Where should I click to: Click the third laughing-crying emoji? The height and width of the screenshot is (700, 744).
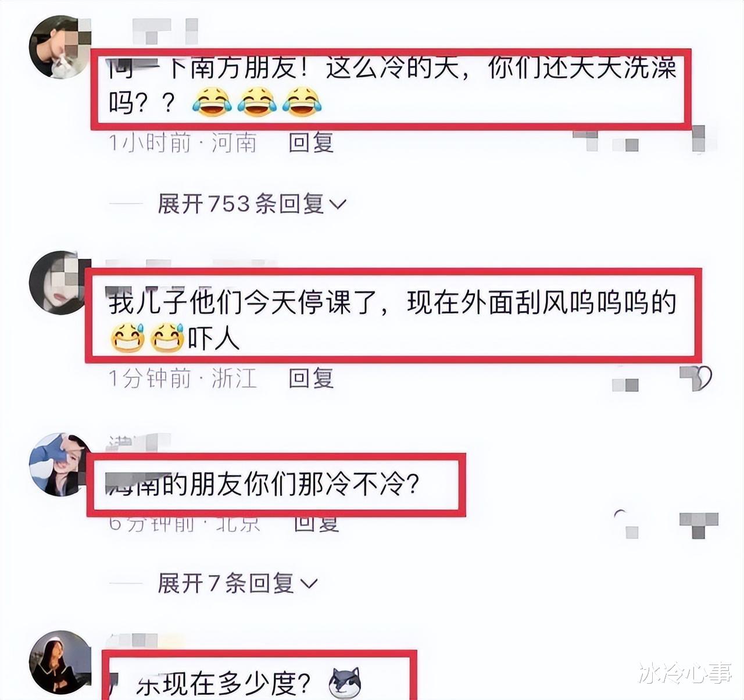click(301, 102)
